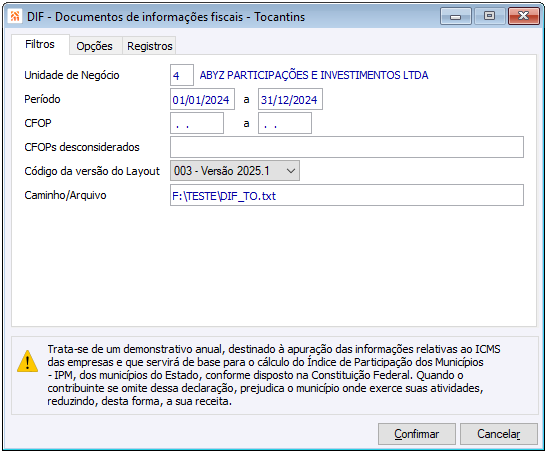Switch to the Filtros tab
This screenshot has width=548, height=454.
(x=40, y=44)
